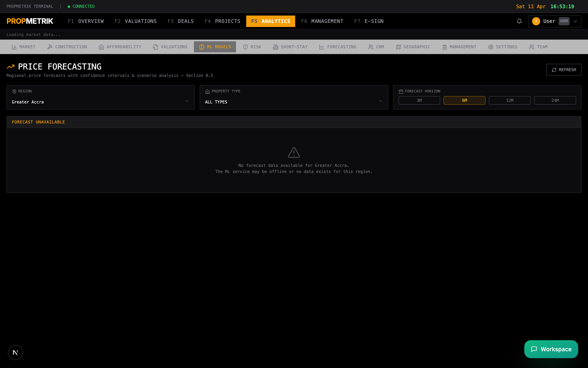Click the Next.js N badge

[x=15, y=352]
